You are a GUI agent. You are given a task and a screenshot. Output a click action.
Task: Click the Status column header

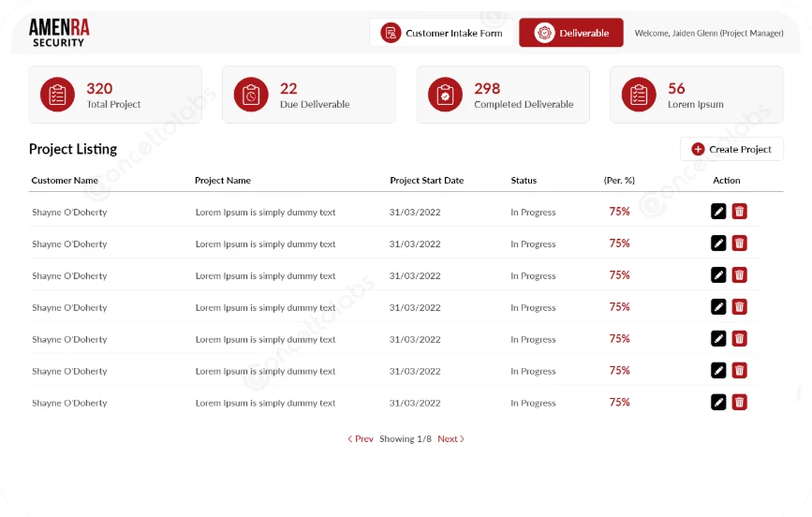pyautogui.click(x=524, y=181)
